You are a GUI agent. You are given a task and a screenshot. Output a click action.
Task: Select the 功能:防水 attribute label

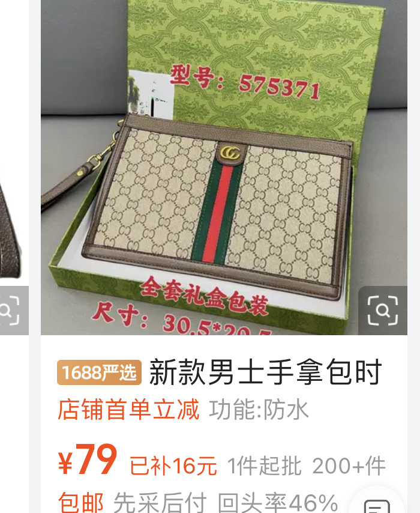pos(259,409)
